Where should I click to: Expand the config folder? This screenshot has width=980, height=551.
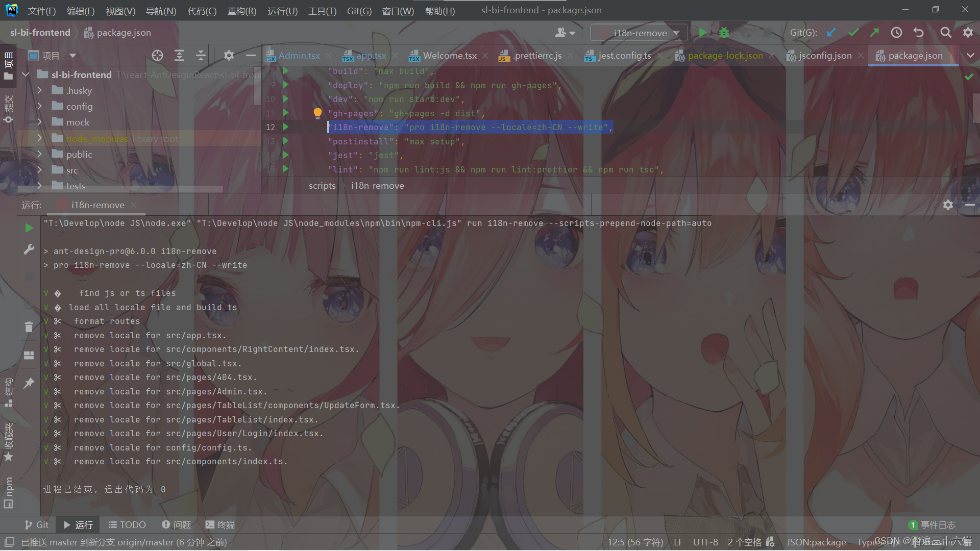click(x=40, y=106)
